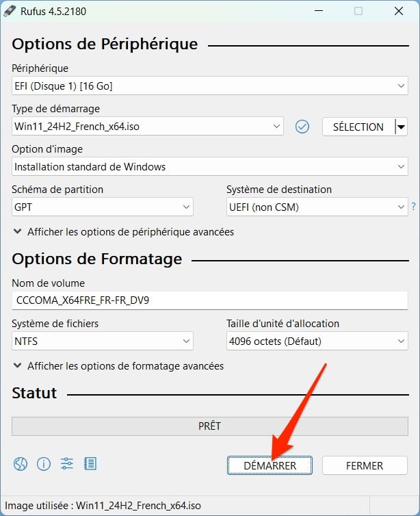Image resolution: width=420 pixels, height=516 pixels.
Task: Click the SÉLECTION button
Action: tap(358, 127)
